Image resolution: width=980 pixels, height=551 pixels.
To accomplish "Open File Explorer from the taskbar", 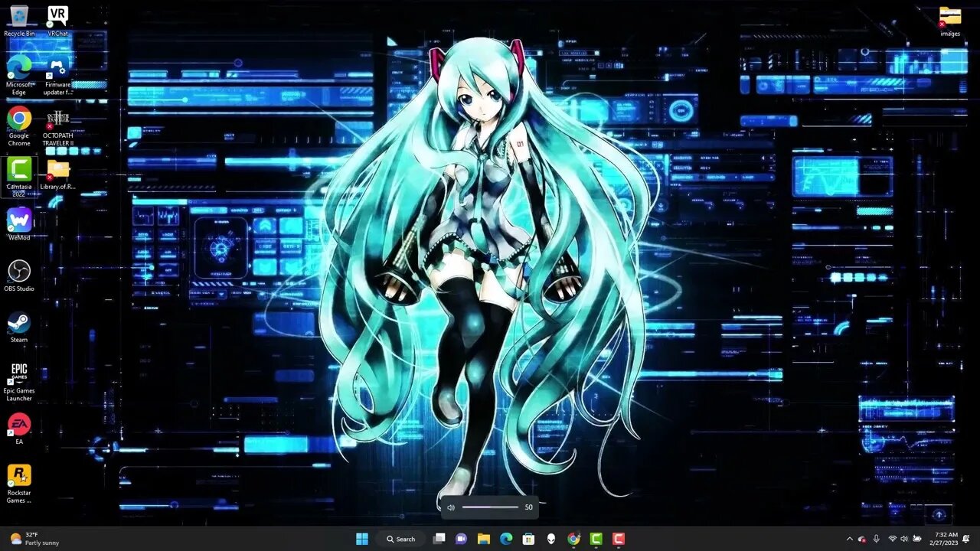I will pos(484,539).
